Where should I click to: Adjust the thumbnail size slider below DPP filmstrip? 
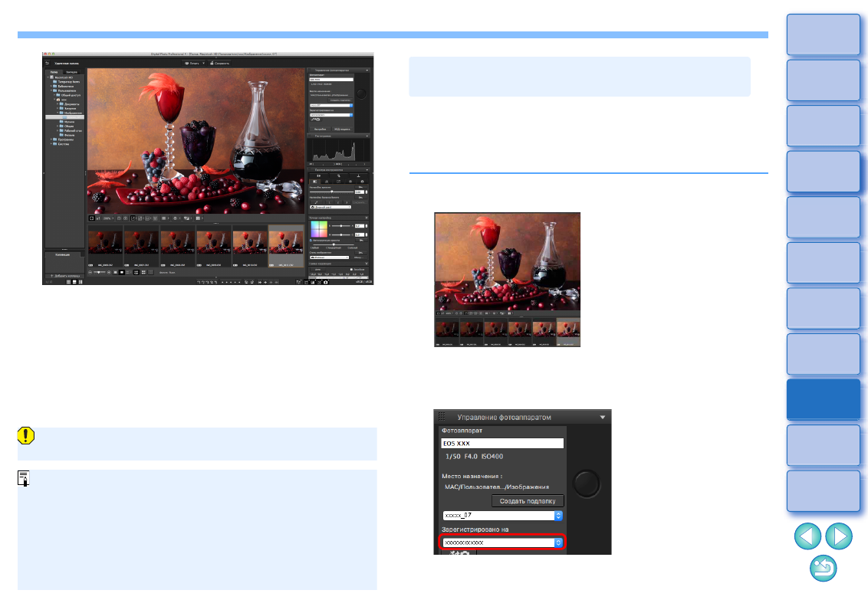(x=100, y=272)
